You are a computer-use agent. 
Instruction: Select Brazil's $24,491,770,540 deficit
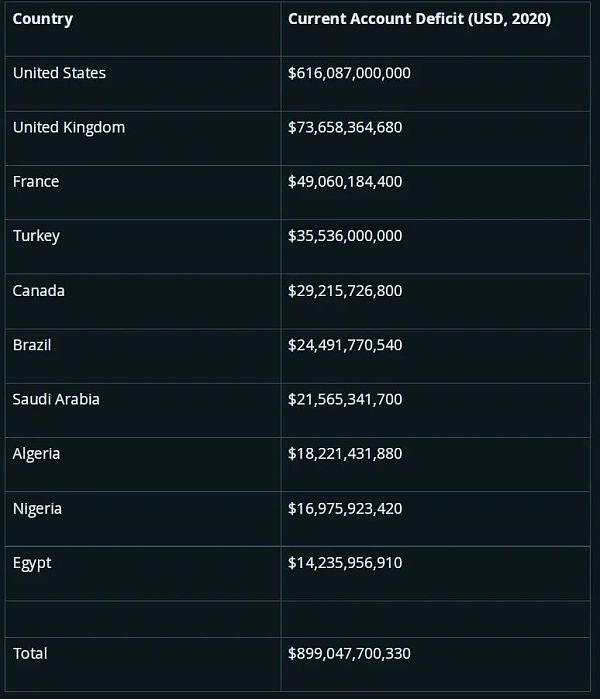[x=345, y=345]
